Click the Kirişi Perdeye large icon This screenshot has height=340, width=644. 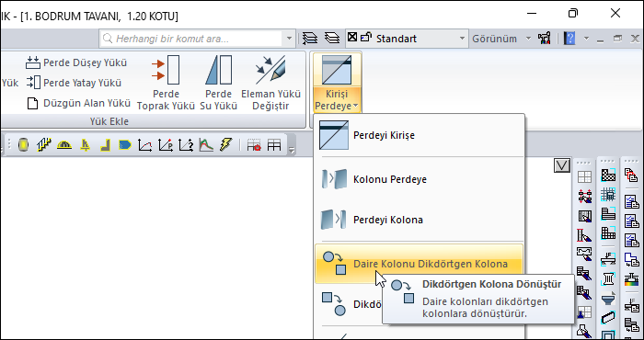(x=337, y=70)
